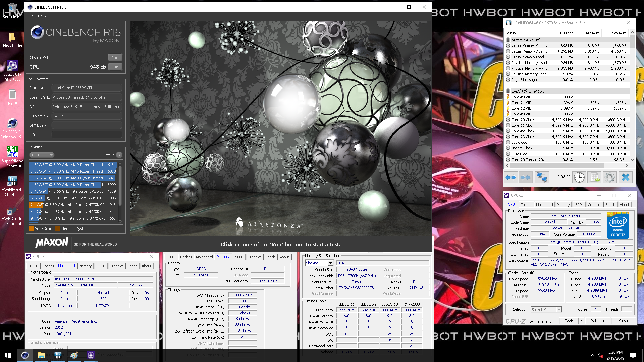Image resolution: width=644 pixels, height=362 pixels.
Task: Open HWiNFO64 Shortcut desktop icon
Action: 13,186
